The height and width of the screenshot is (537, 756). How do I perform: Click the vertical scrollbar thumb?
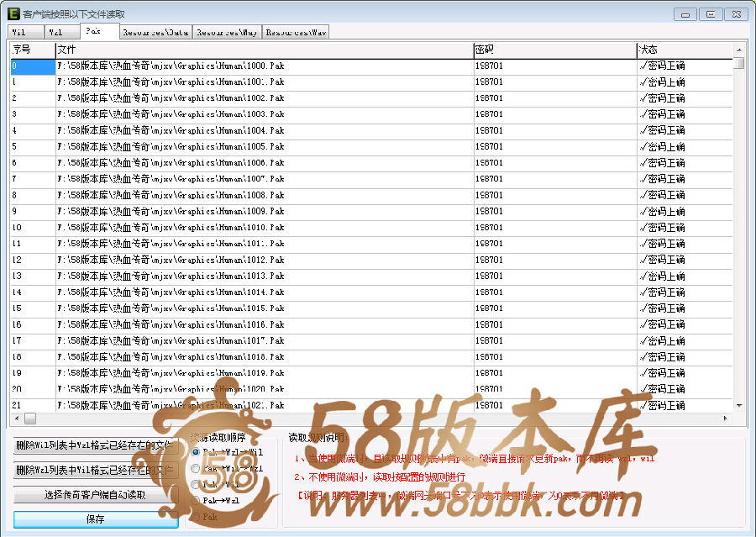tap(739, 63)
